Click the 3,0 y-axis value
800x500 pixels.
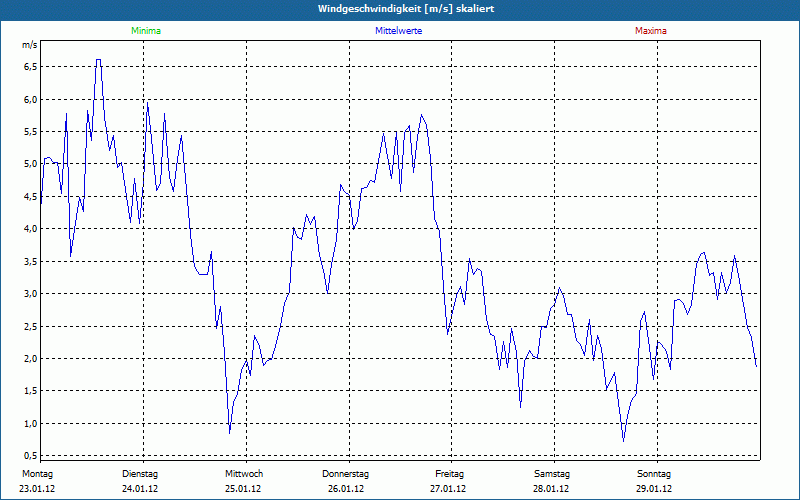[31, 293]
